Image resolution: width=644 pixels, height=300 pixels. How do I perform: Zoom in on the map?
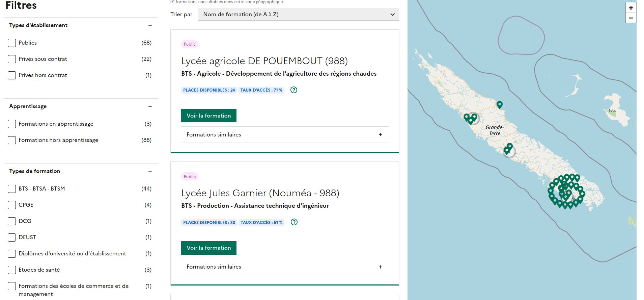click(x=631, y=7)
